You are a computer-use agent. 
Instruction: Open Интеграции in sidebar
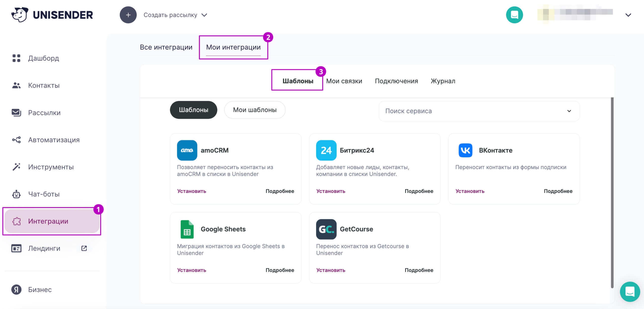pos(52,221)
